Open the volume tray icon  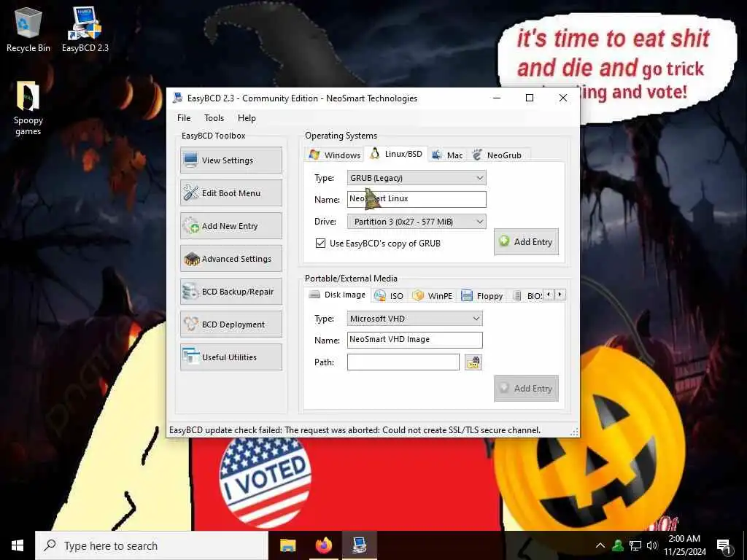[652, 545]
